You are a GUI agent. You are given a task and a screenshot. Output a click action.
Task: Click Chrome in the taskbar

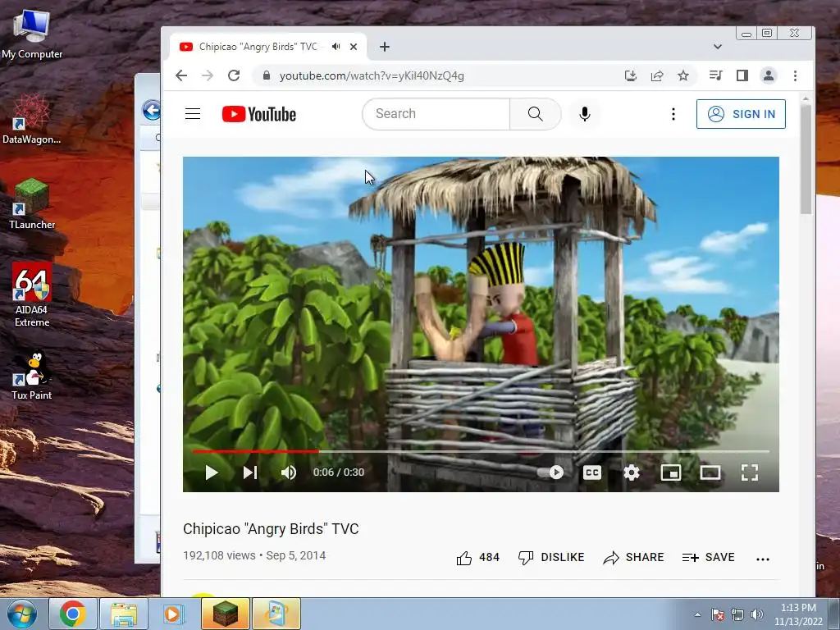point(73,614)
